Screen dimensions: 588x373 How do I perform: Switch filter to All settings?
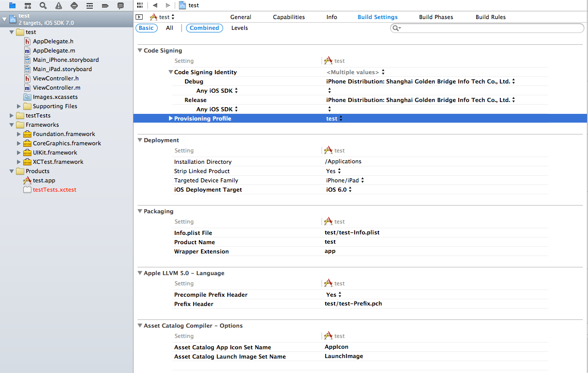[170, 28]
